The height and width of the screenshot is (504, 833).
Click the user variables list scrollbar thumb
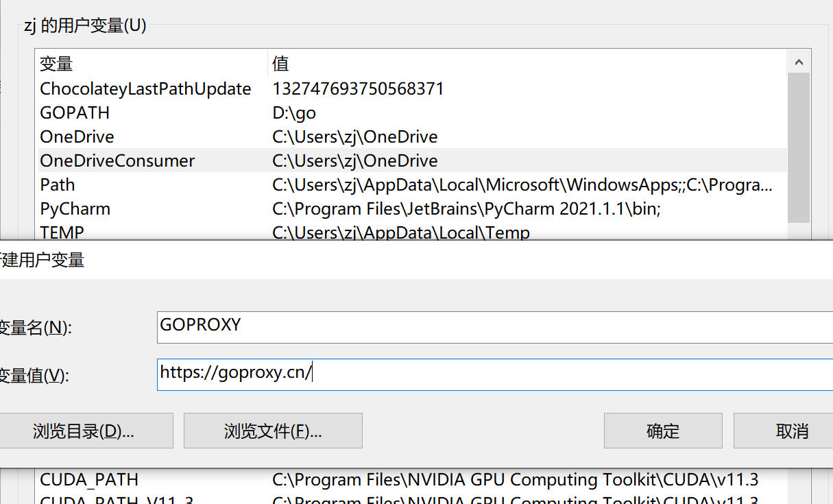pos(799,147)
